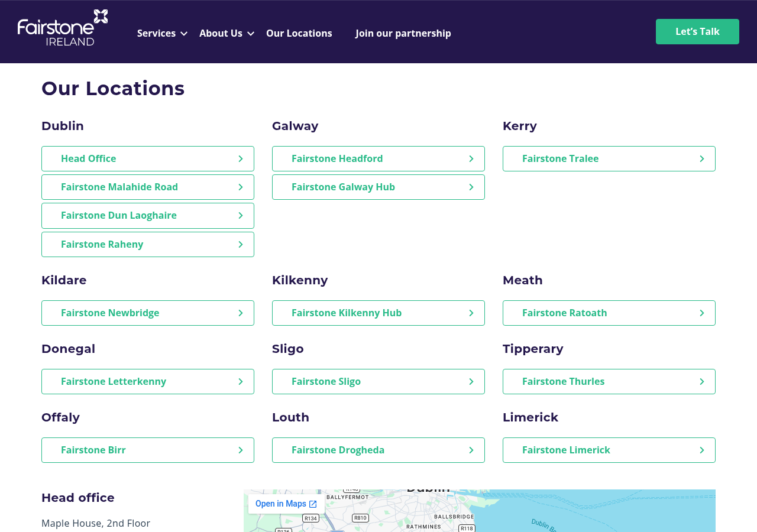Screen dimensions: 757x532
Task: Click the Fairstone Ireland logo
Action: (x=63, y=28)
